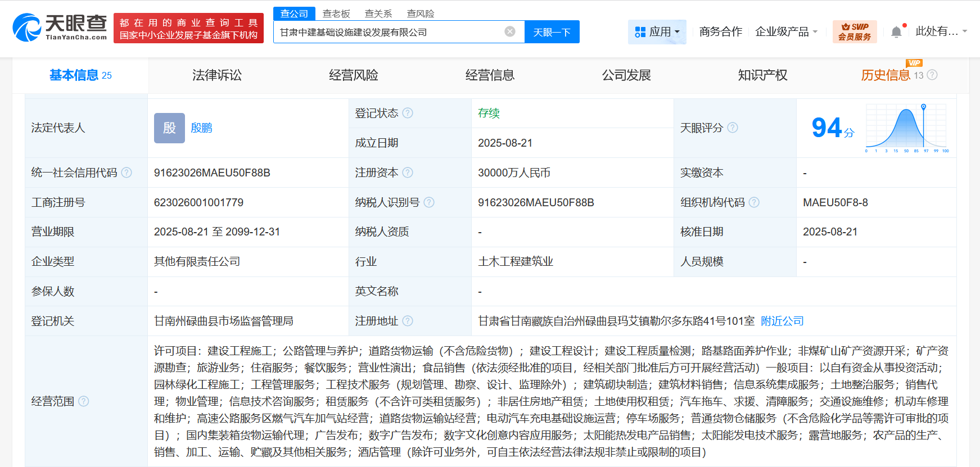Viewport: 980px width, 467px height.
Task: Select the 查老板 search tab
Action: point(336,13)
